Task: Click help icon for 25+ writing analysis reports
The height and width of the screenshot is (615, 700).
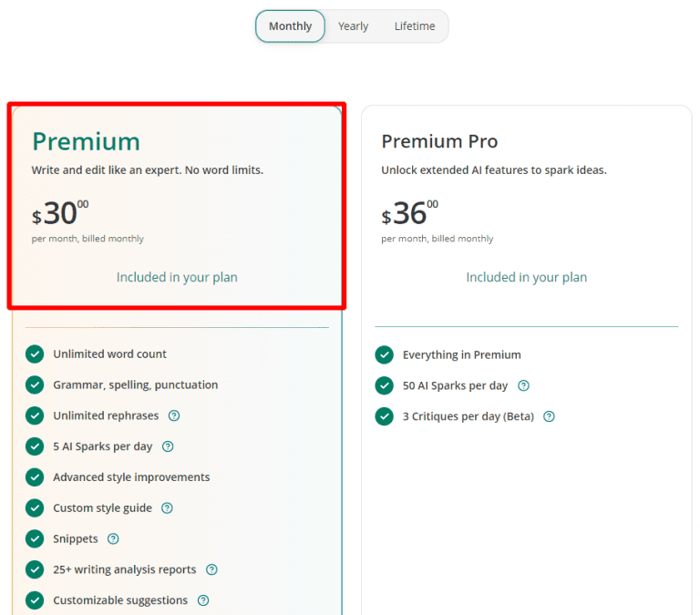Action: (x=211, y=569)
